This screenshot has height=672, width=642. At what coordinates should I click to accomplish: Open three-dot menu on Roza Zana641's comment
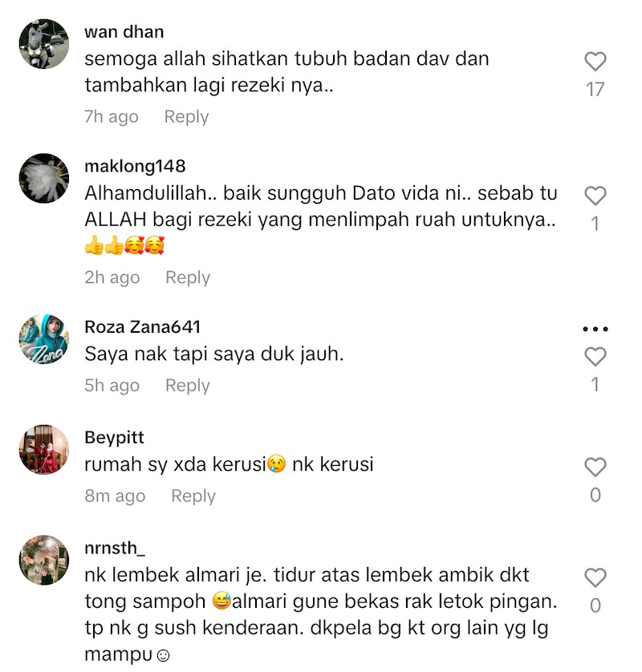[x=595, y=329]
